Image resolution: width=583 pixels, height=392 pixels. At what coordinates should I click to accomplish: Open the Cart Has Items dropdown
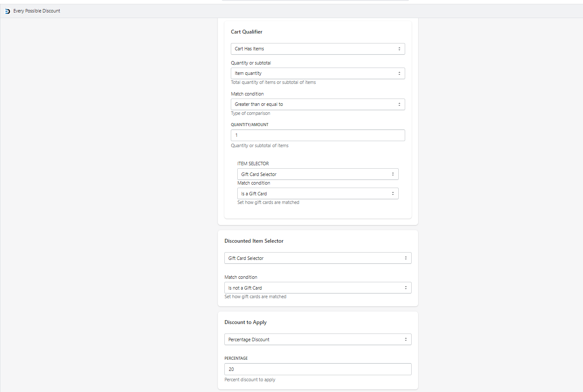(x=318, y=49)
